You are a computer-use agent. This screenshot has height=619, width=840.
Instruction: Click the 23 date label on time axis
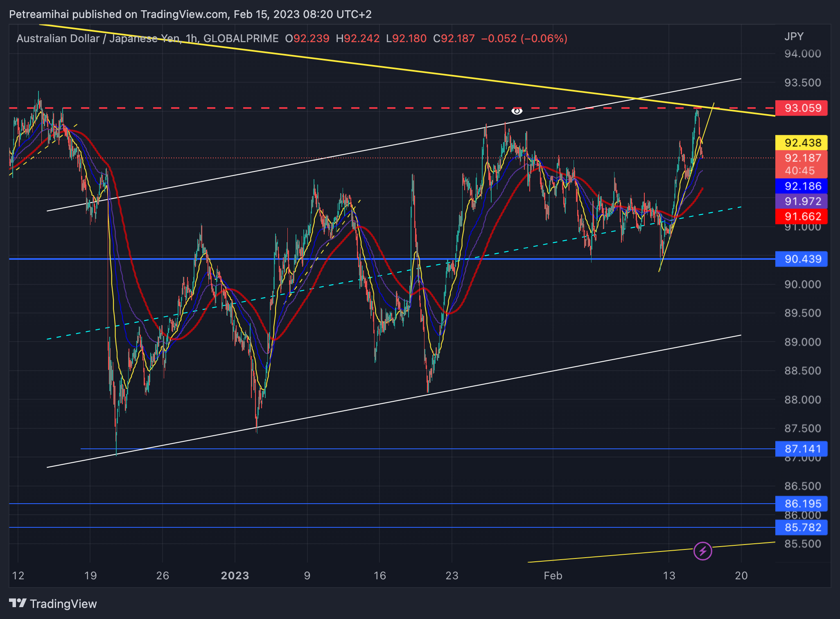452,576
